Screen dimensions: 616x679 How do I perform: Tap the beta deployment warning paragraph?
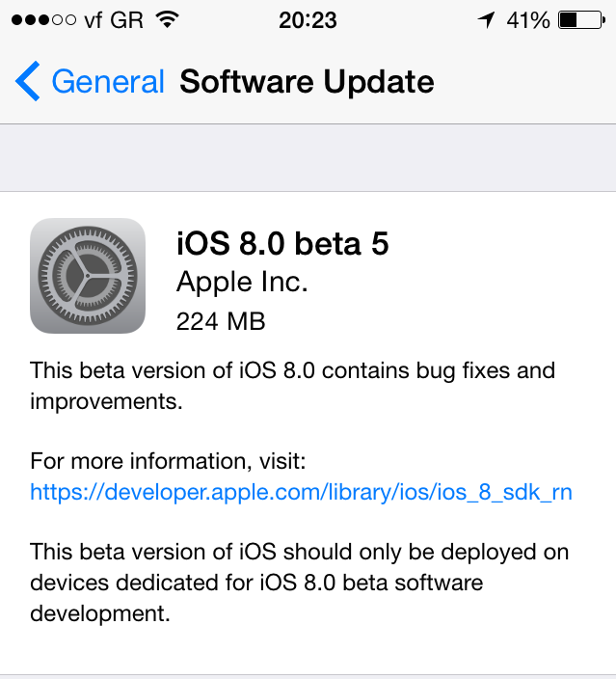[299, 583]
